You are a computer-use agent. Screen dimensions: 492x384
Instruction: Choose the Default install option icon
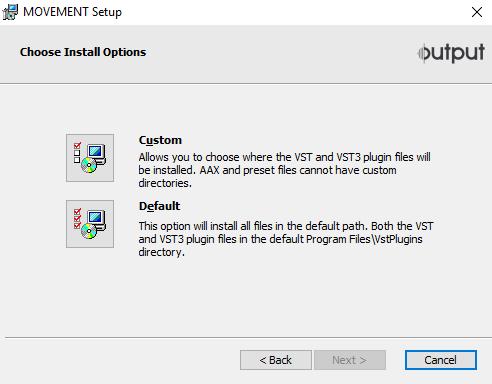click(x=90, y=224)
